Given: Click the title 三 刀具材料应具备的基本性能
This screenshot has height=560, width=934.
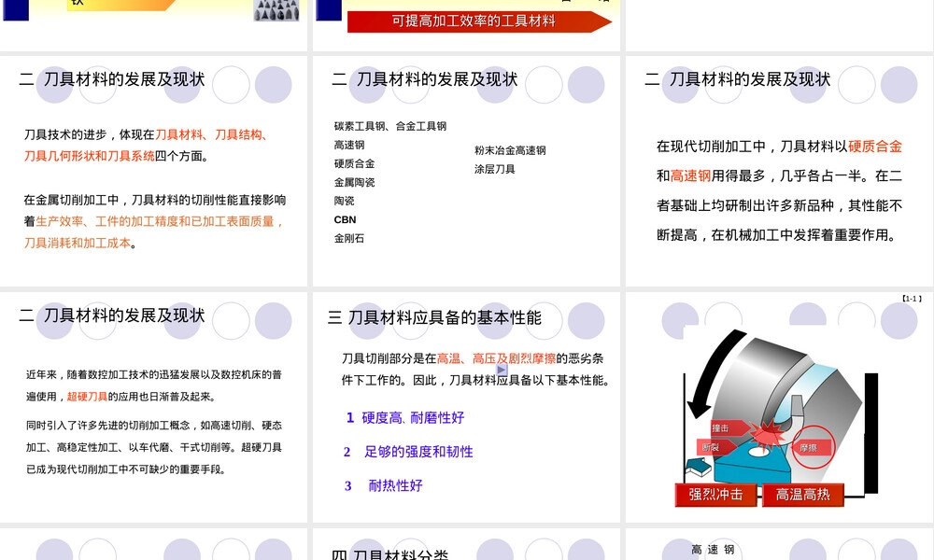Looking at the screenshot, I should point(434,317).
